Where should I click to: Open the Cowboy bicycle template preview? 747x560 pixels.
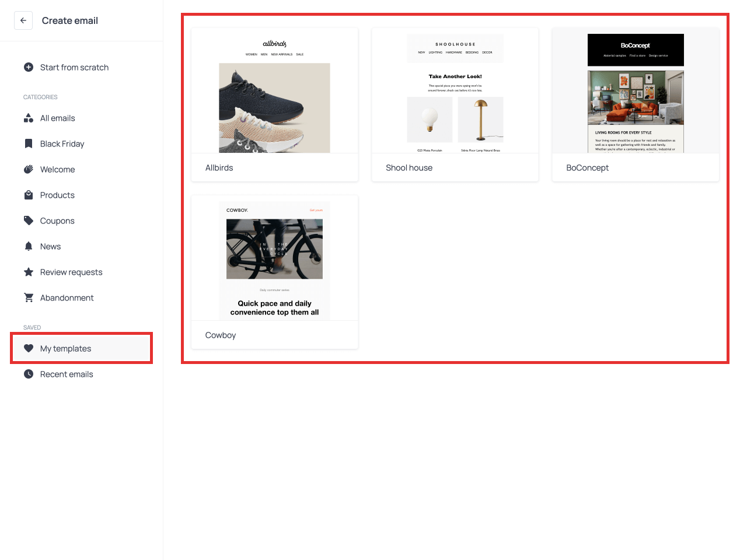[x=274, y=260]
